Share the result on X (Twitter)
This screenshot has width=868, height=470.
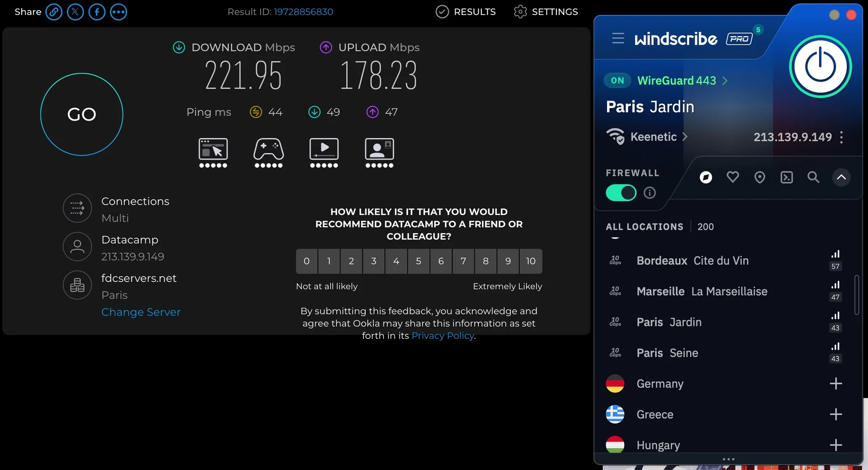point(75,12)
